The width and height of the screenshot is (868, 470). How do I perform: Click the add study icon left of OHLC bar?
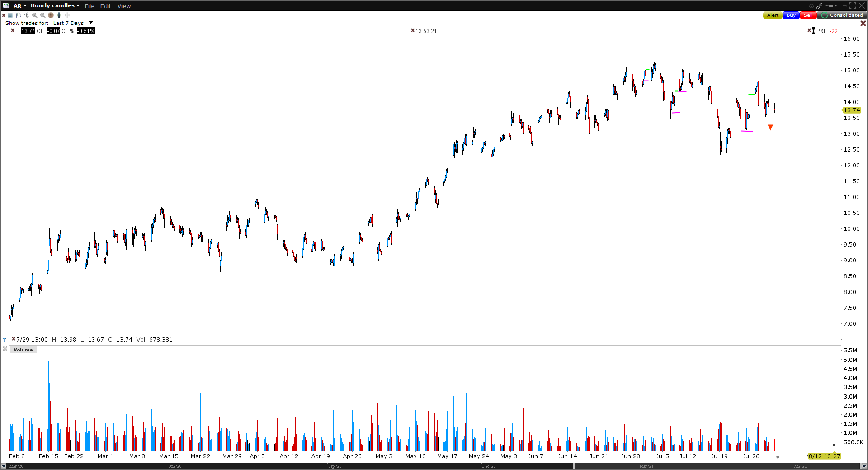(x=5, y=340)
